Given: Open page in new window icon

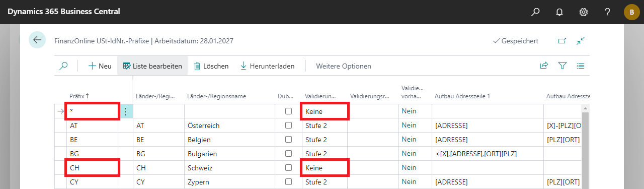Looking at the screenshot, I should (562, 41).
